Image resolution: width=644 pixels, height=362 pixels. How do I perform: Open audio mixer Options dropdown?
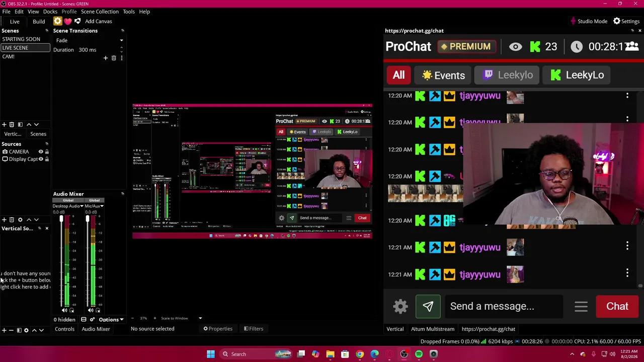(x=111, y=319)
